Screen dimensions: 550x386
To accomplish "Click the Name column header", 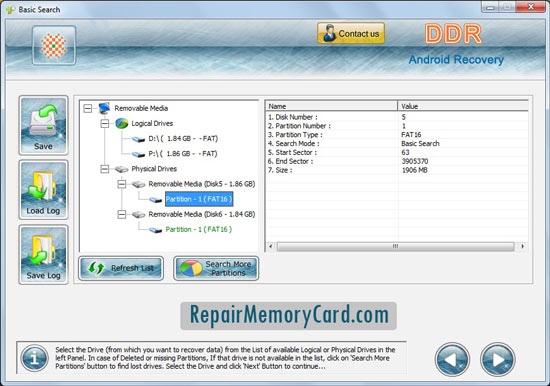I will tap(331, 106).
